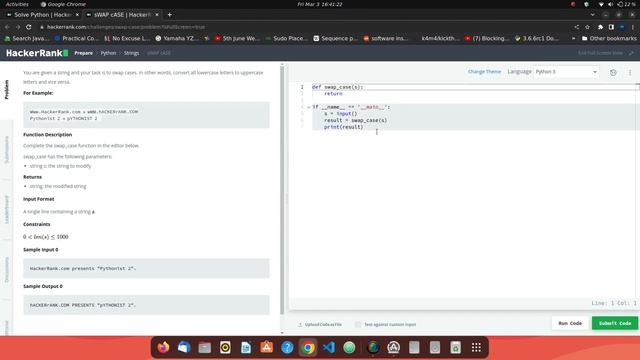Expand the Chrome tab search chevron
The width and height of the screenshot is (640, 360).
[593, 15]
